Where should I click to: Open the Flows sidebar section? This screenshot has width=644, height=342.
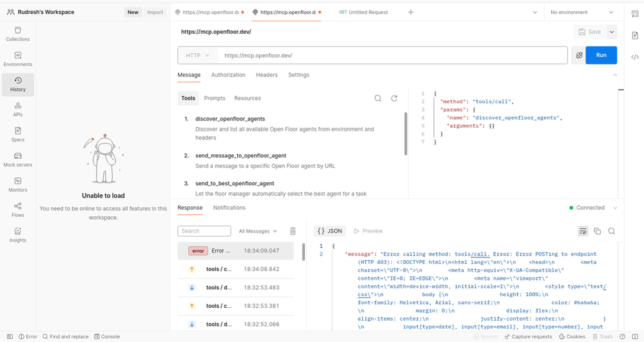tap(18, 210)
